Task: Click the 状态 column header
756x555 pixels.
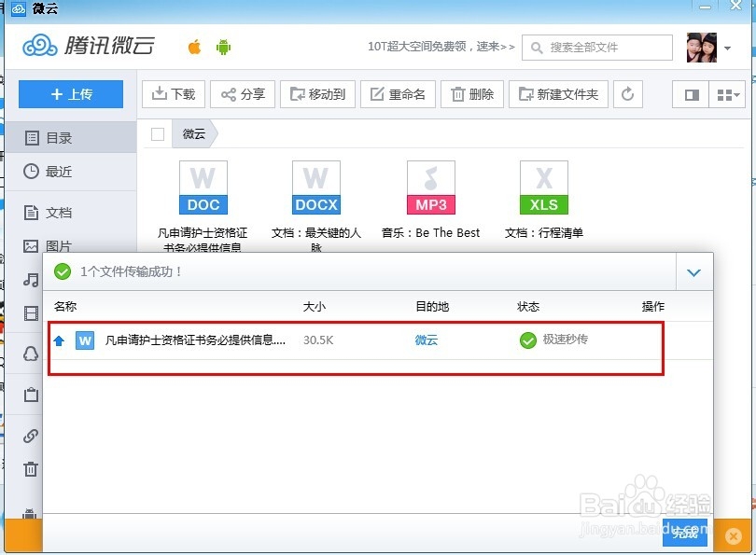Action: (528, 306)
